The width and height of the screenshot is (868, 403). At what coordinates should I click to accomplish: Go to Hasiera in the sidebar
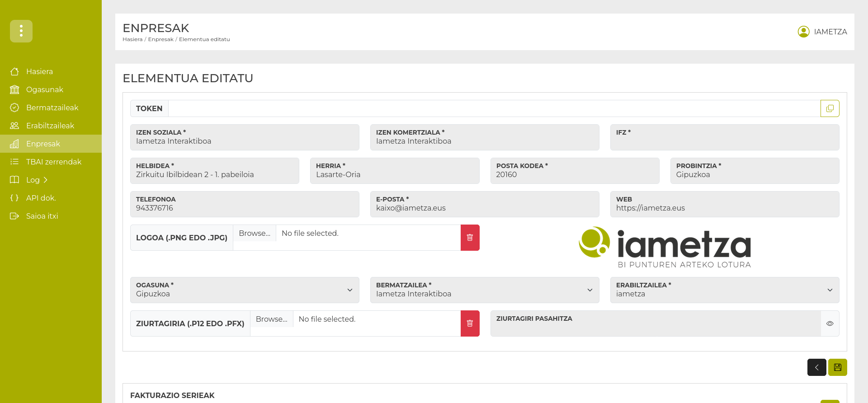click(39, 71)
